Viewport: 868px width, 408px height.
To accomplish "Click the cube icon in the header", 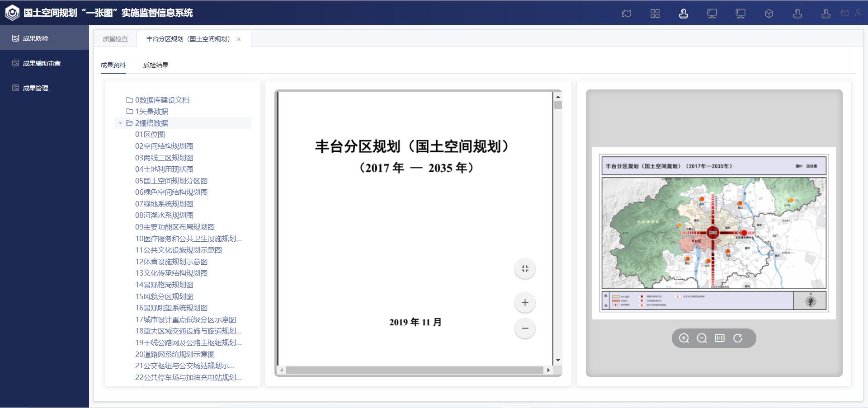I will click(769, 14).
